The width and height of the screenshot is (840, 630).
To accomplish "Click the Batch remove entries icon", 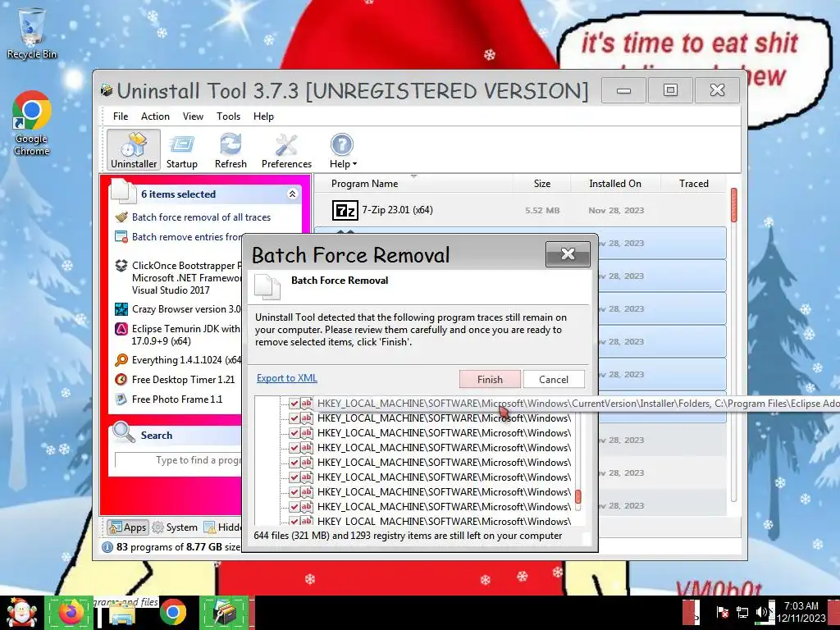I will pyautogui.click(x=121, y=237).
